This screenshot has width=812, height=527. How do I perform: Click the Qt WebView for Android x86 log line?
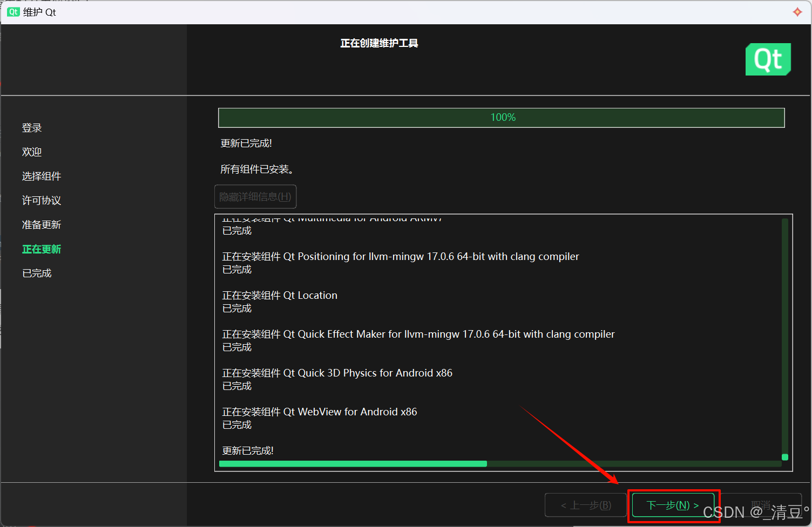point(320,412)
